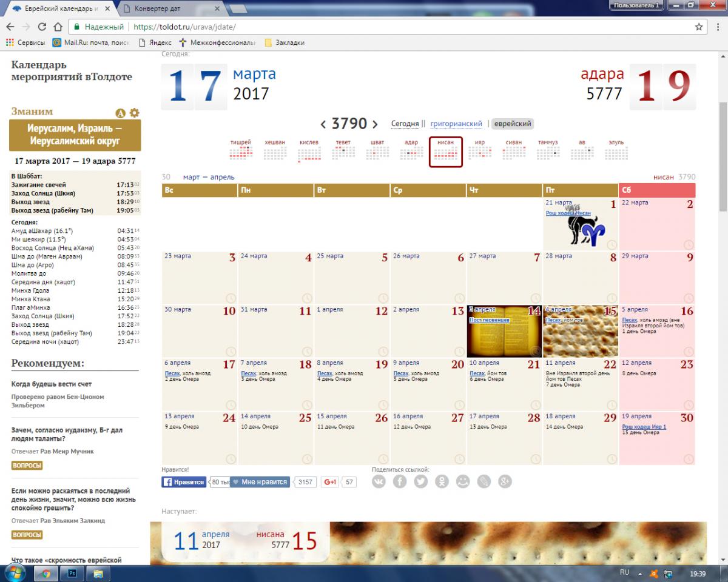Switch to the Конвертер дат browser tab
728x582 pixels.
point(170,8)
